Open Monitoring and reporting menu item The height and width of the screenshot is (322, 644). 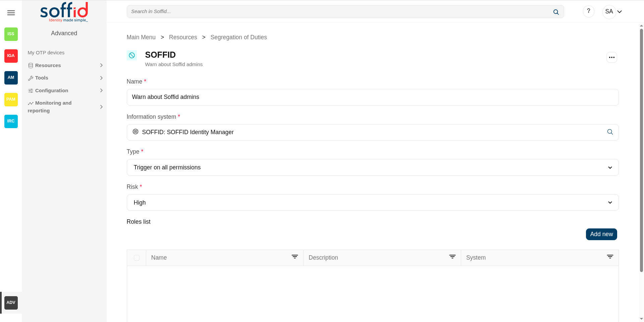[x=50, y=107]
